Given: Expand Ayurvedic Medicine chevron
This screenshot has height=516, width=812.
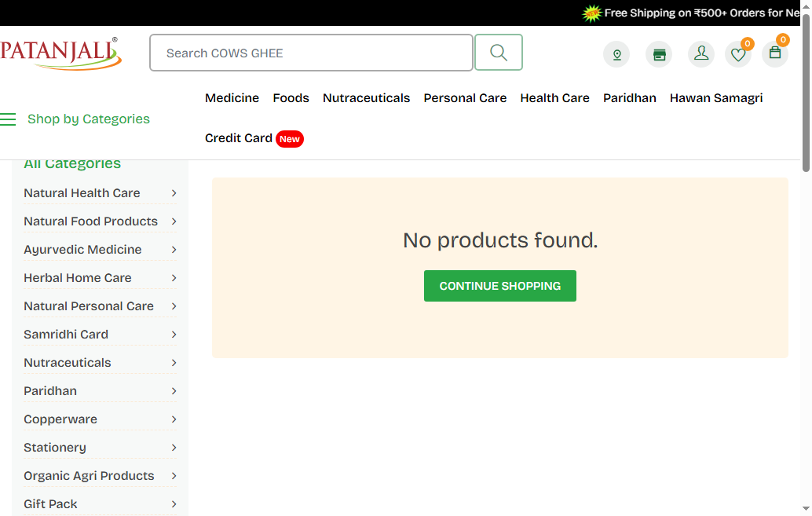Looking at the screenshot, I should [x=174, y=250].
